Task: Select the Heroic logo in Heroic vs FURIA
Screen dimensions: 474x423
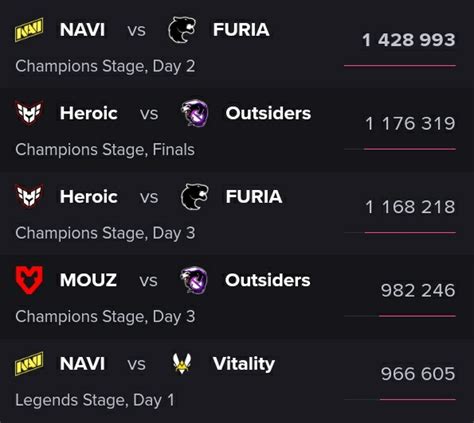Action: point(30,196)
